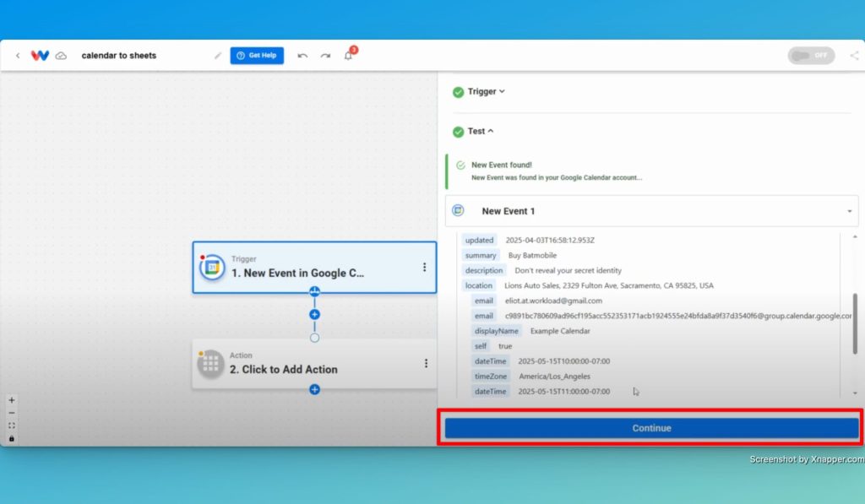Click the grid app icon on the action node
The width and height of the screenshot is (865, 504).
[210, 363]
